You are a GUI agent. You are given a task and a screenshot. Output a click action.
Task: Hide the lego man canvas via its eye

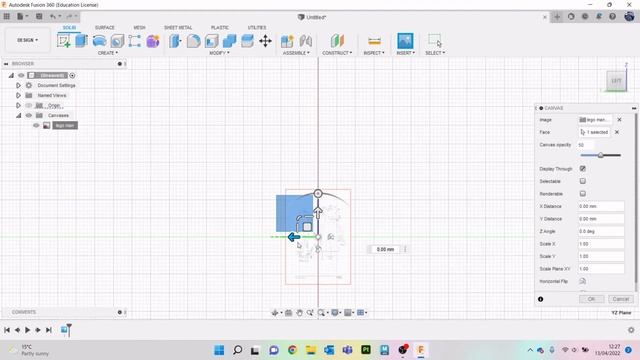click(36, 125)
